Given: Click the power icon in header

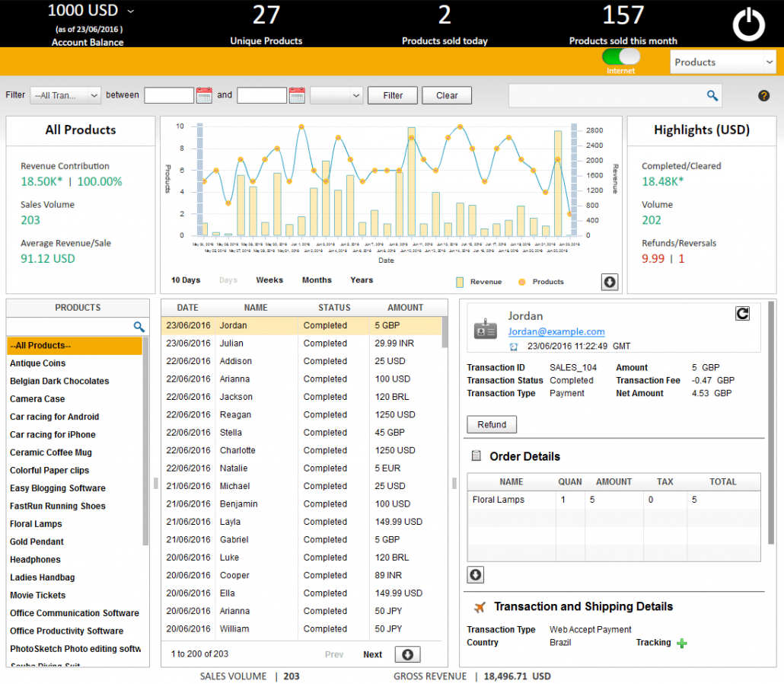Looking at the screenshot, I should [x=748, y=25].
